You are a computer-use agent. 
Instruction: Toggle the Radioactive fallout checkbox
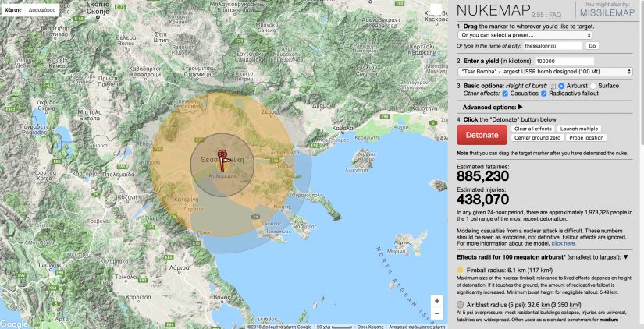click(543, 94)
